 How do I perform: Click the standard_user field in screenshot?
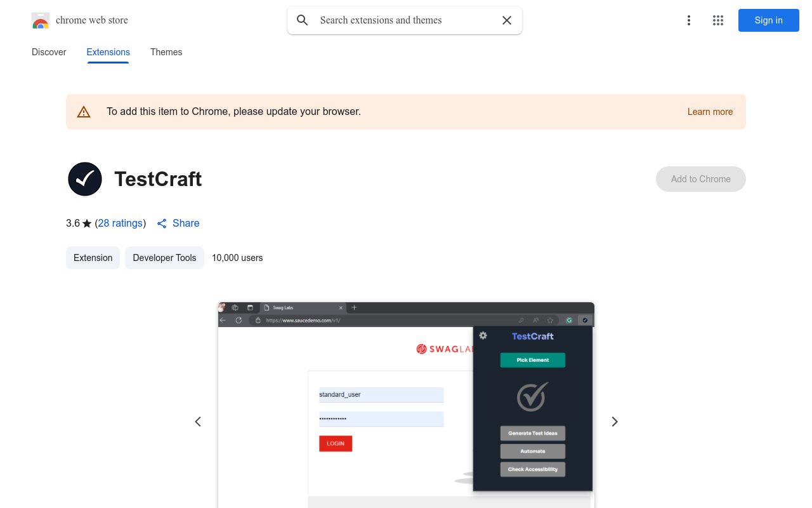[x=381, y=395]
